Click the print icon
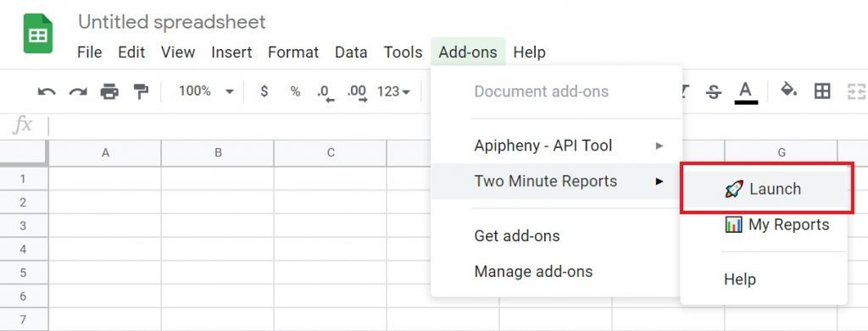The width and height of the screenshot is (868, 331). 109,91
